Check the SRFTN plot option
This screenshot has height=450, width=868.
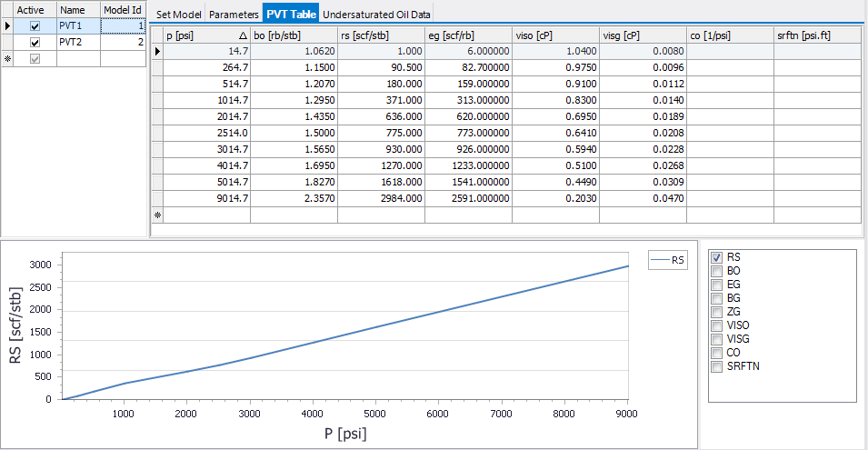pos(716,366)
